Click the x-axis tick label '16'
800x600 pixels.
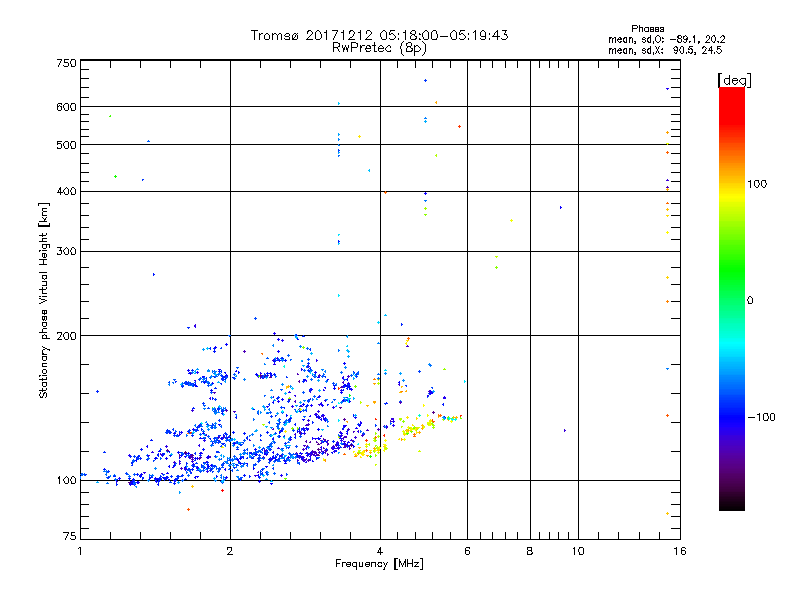coord(680,551)
